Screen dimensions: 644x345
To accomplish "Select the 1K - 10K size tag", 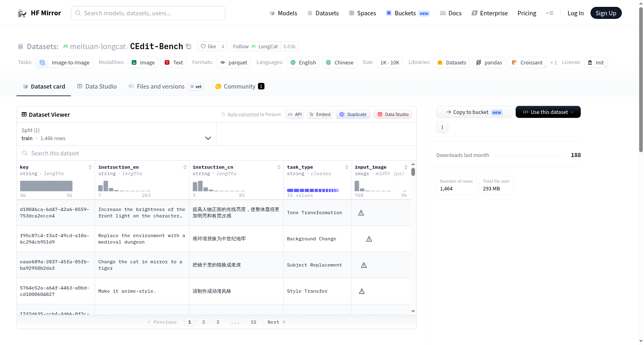I will [390, 62].
